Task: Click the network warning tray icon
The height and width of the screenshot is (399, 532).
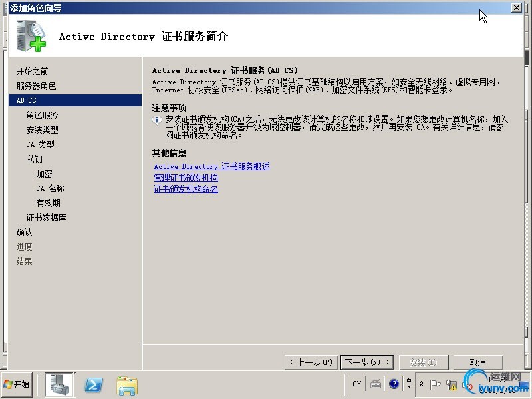Action: (452, 385)
